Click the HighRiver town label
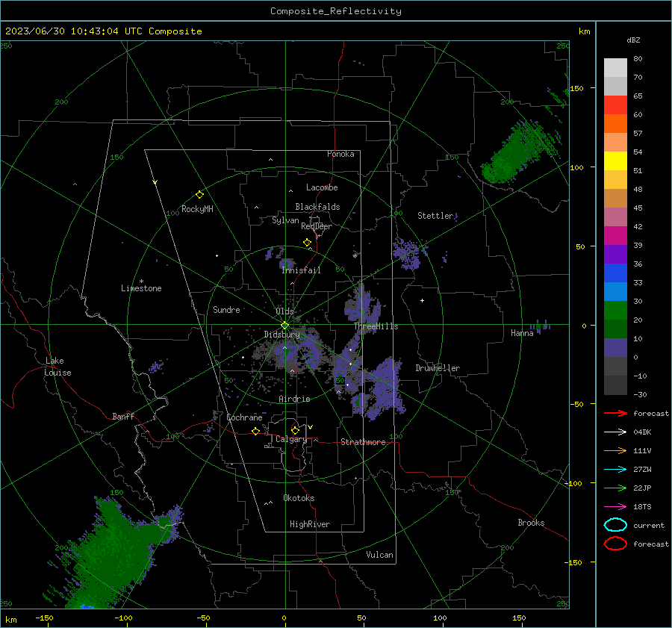This screenshot has width=672, height=628. coord(310,524)
